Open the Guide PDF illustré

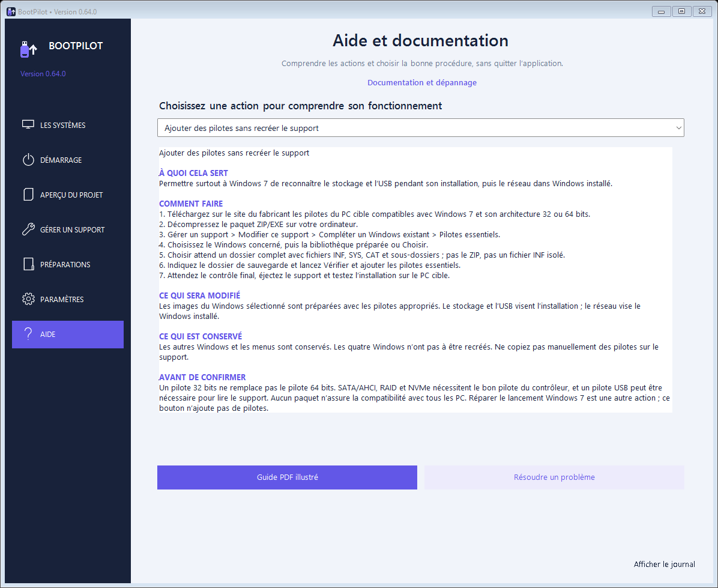click(287, 477)
